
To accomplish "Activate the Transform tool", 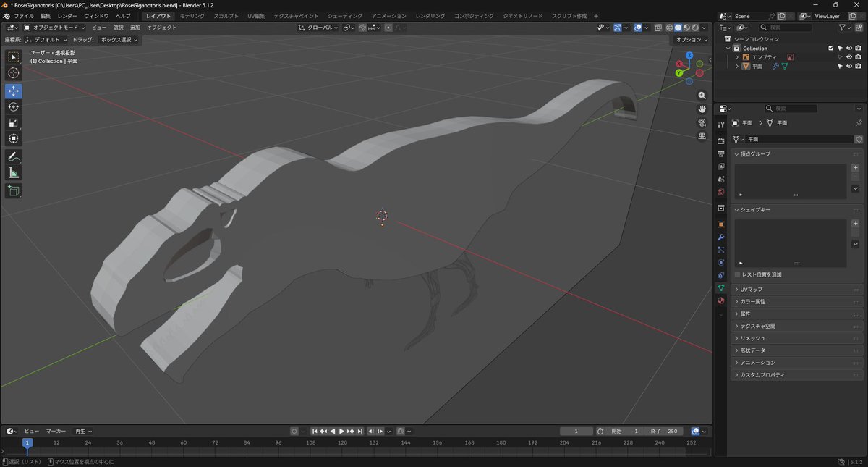I will 14,138.
